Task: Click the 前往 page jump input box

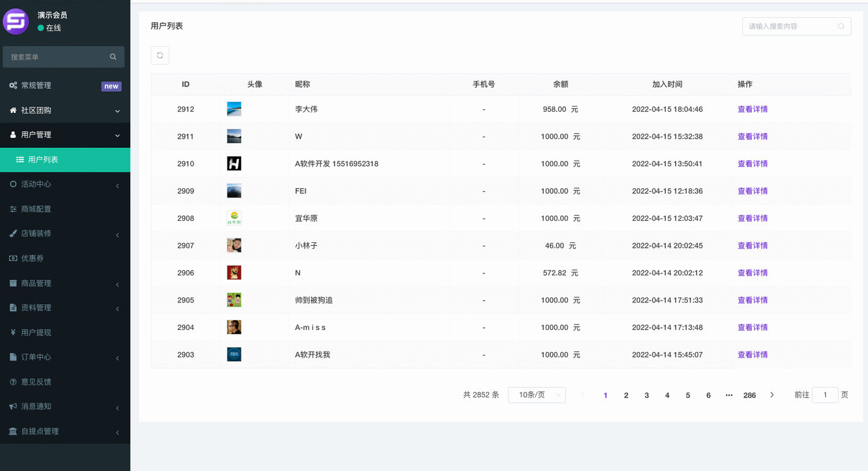Action: click(825, 395)
